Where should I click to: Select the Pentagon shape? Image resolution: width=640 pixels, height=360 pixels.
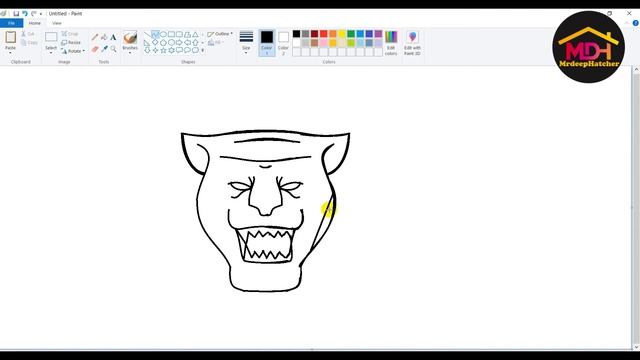click(x=163, y=42)
